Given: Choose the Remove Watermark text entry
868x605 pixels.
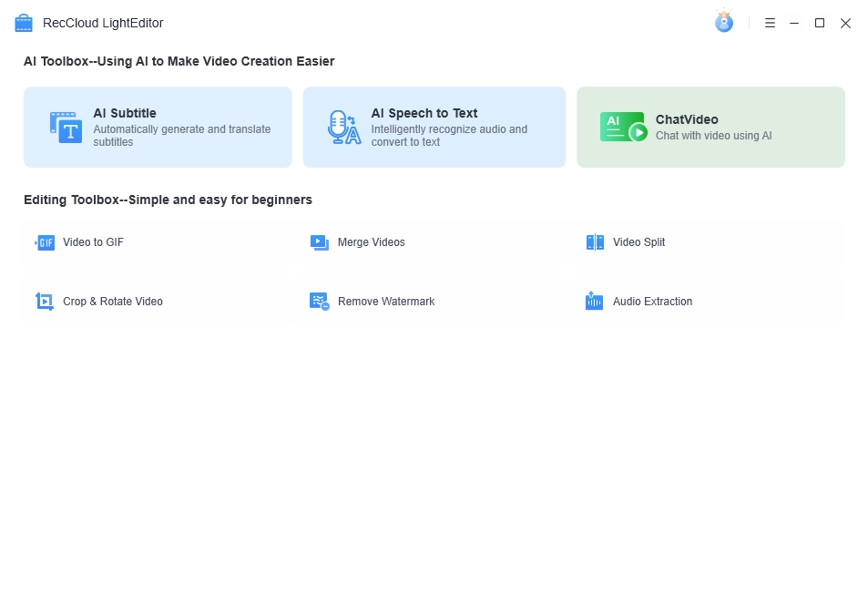Looking at the screenshot, I should [x=386, y=302].
